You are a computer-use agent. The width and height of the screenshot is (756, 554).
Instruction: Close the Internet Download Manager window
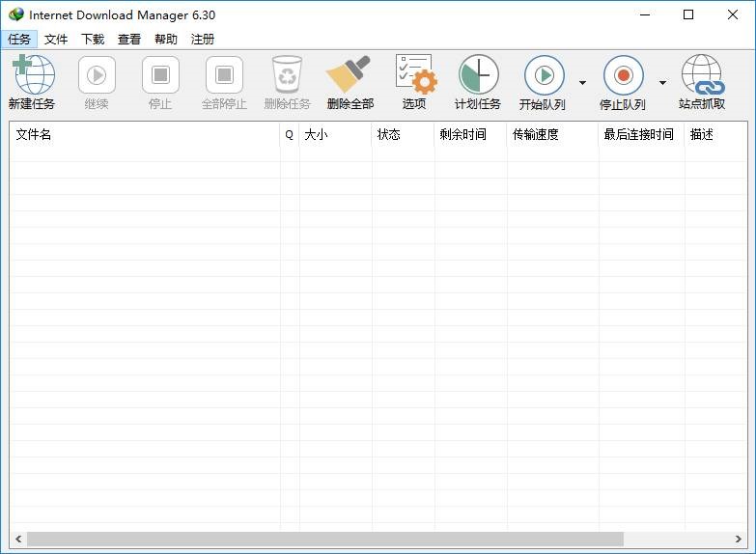click(x=733, y=14)
